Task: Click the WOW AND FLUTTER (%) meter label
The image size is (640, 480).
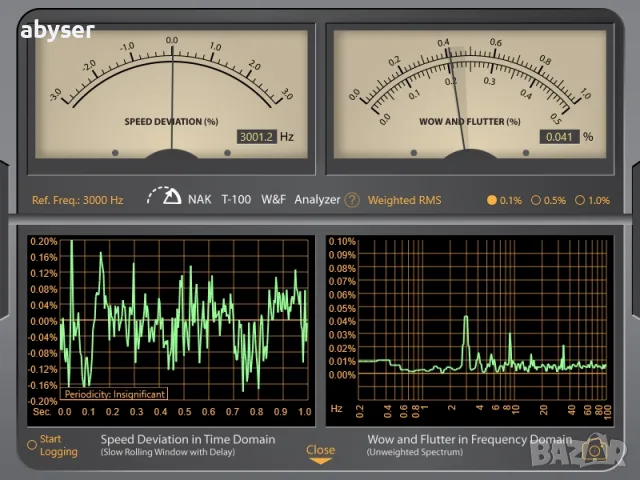Action: tap(470, 122)
